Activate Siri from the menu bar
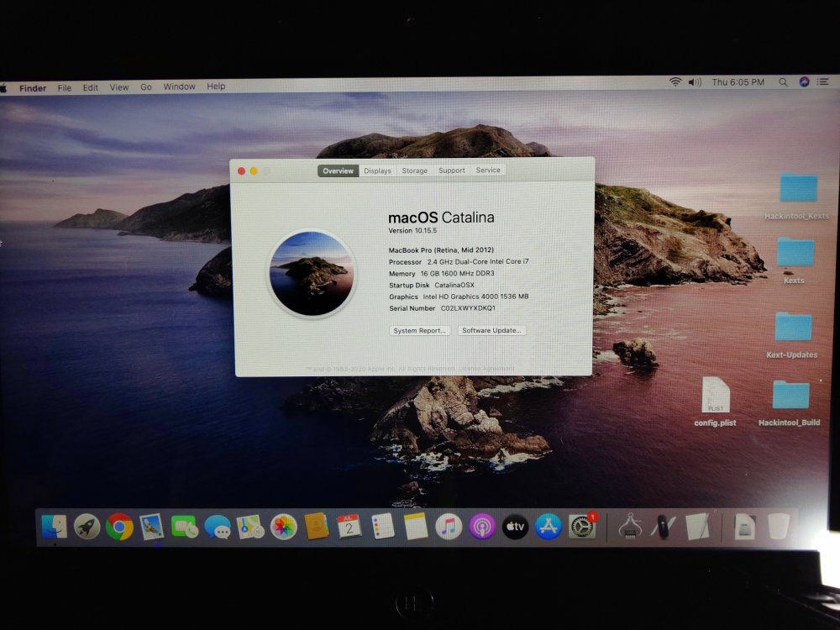The width and height of the screenshot is (840, 630). pos(804,81)
